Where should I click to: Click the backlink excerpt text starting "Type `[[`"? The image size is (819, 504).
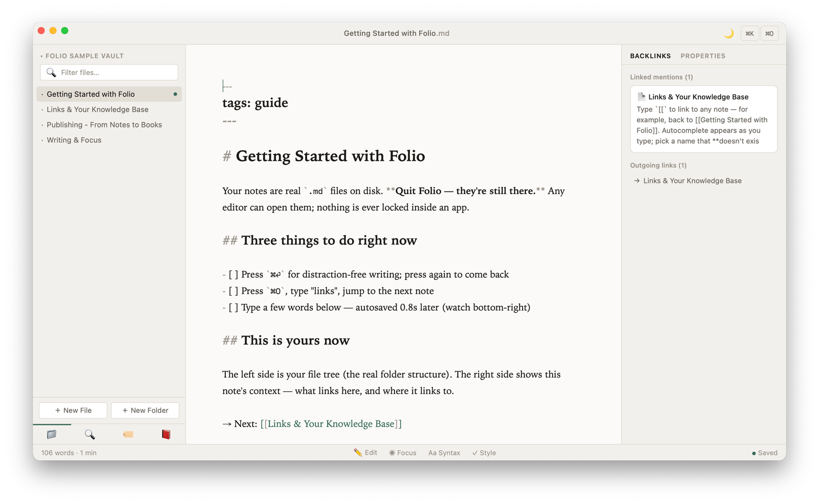pyautogui.click(x=702, y=125)
